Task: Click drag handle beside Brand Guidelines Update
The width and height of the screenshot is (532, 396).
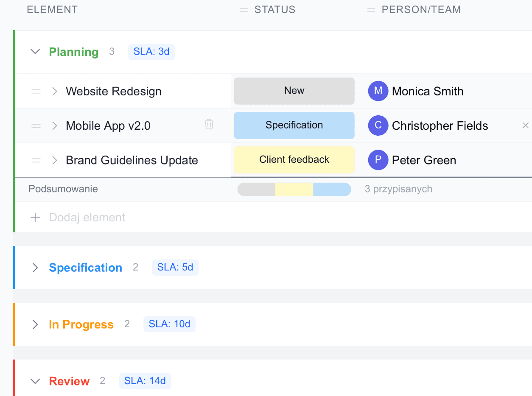Action: (36, 160)
